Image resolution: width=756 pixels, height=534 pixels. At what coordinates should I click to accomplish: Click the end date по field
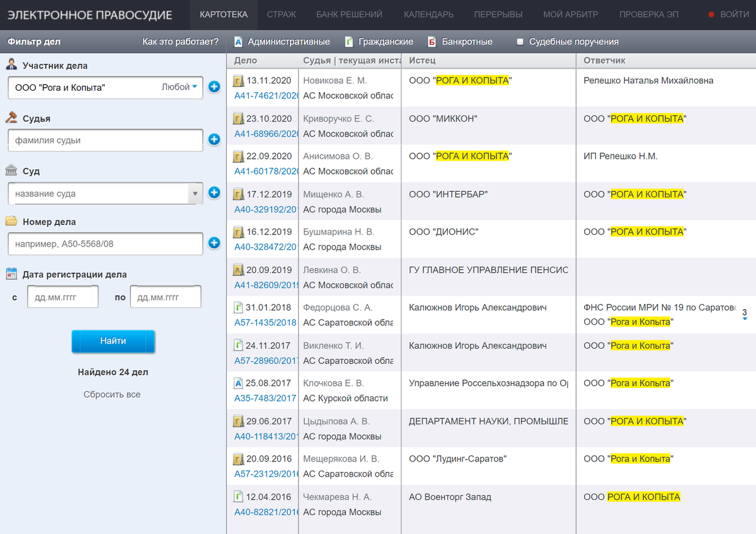166,297
